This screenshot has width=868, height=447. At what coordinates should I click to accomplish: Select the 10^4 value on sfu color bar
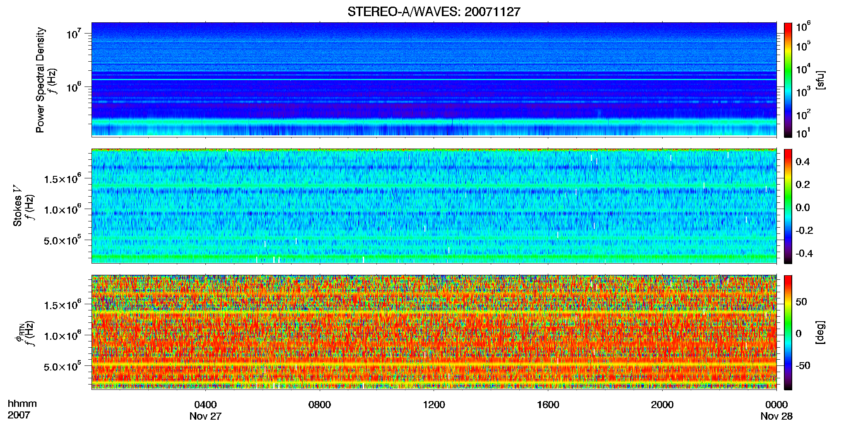coord(803,69)
